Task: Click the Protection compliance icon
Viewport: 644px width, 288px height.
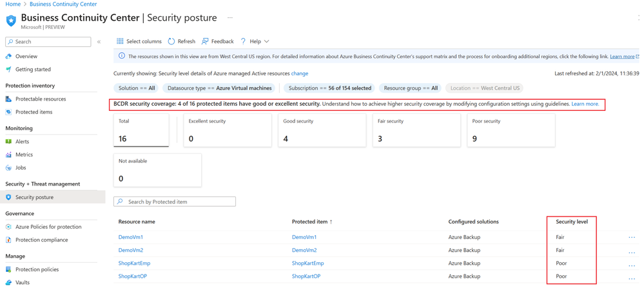Action: [8, 240]
